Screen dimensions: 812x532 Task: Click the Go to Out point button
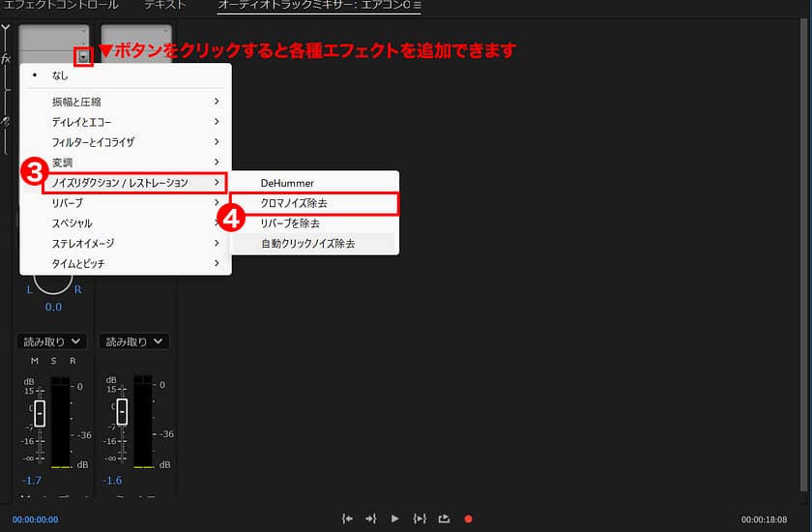pyautogui.click(x=371, y=519)
